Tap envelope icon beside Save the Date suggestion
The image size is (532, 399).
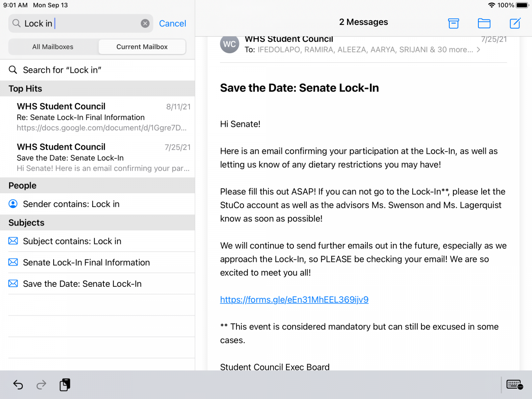[x=13, y=283]
